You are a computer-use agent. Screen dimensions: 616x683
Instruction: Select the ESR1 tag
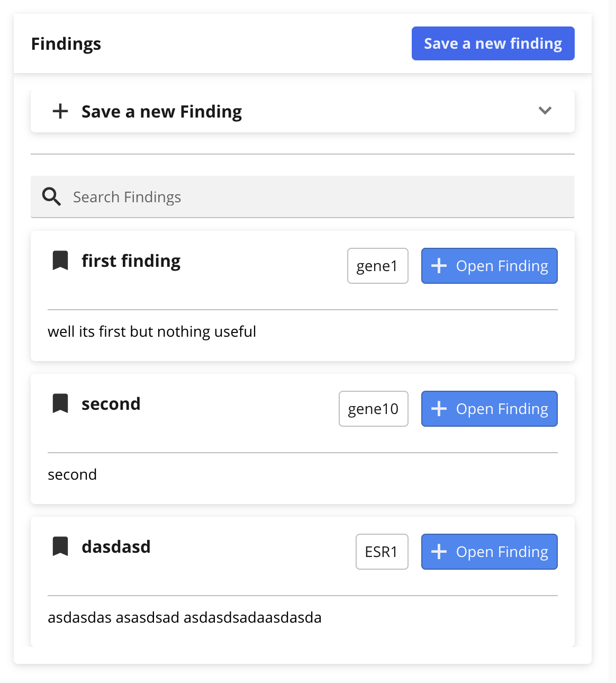[382, 552]
